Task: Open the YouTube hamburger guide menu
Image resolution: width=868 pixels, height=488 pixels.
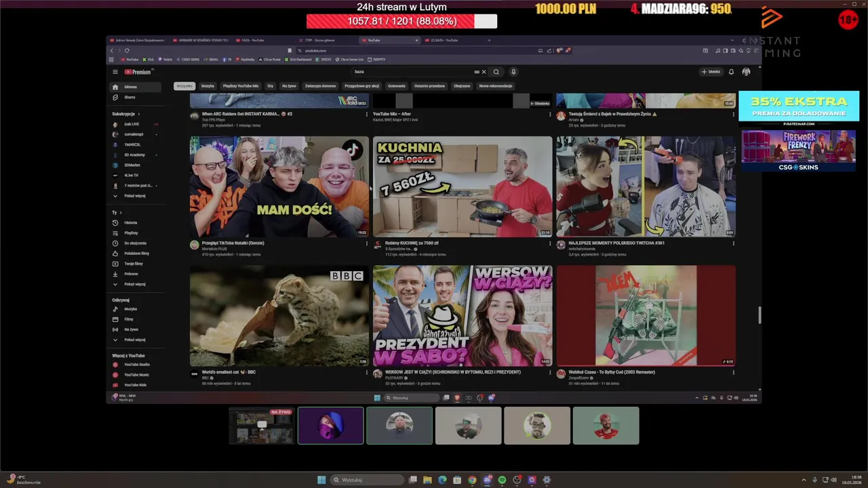Action: (x=115, y=72)
